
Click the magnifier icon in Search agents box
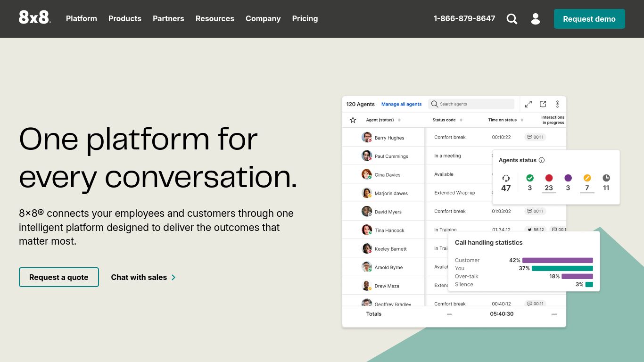(x=435, y=104)
